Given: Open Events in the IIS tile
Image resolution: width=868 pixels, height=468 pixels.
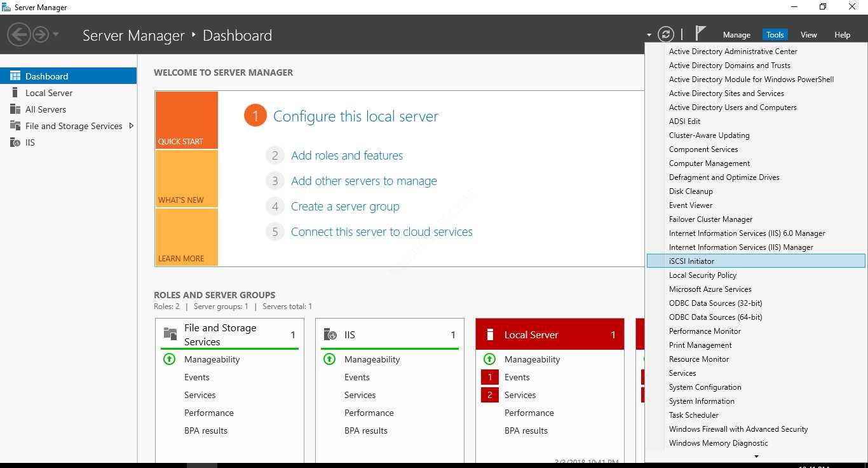Looking at the screenshot, I should (357, 377).
